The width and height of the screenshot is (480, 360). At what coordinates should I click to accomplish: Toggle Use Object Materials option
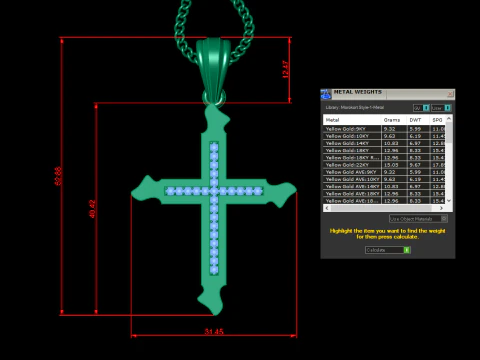click(x=418, y=219)
